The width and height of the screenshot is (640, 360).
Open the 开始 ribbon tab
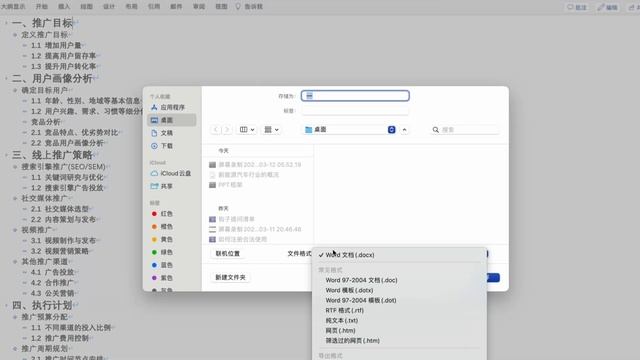tap(42, 7)
